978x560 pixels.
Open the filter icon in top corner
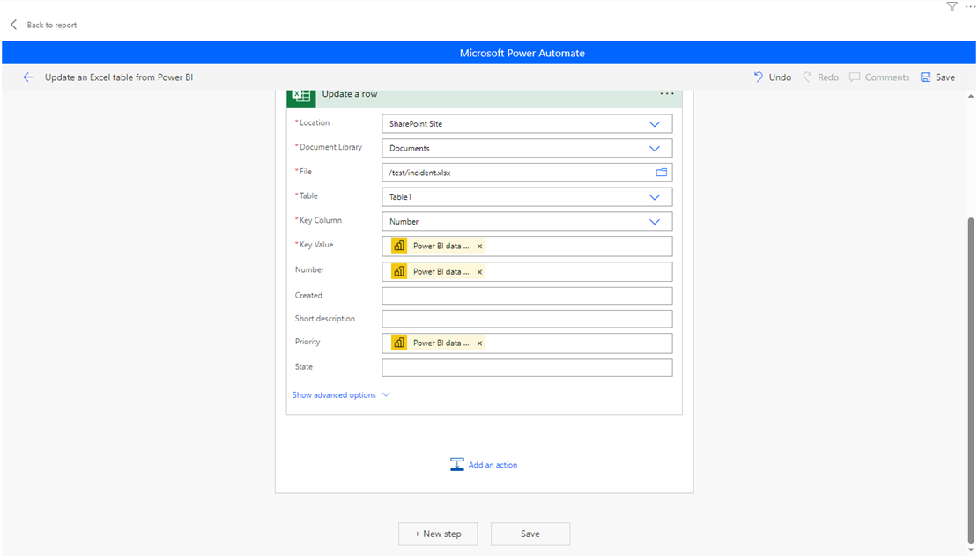point(952,7)
